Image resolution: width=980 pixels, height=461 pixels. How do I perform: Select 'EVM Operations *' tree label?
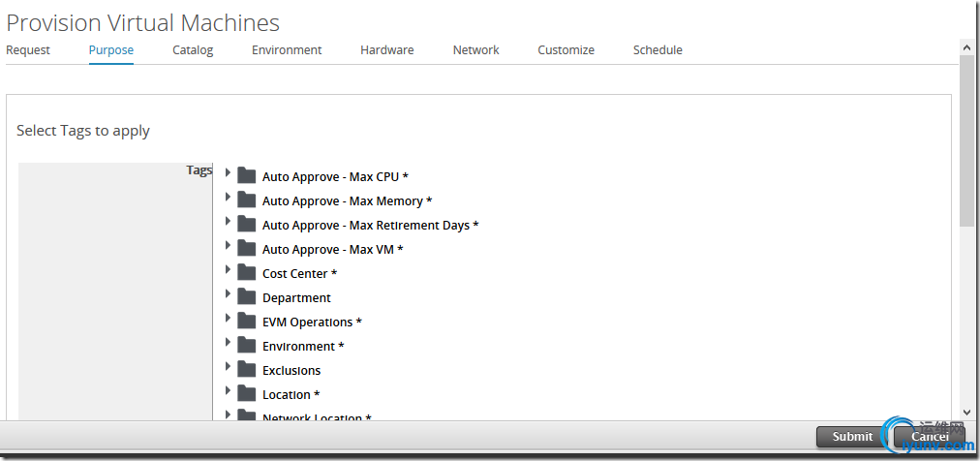click(x=312, y=323)
